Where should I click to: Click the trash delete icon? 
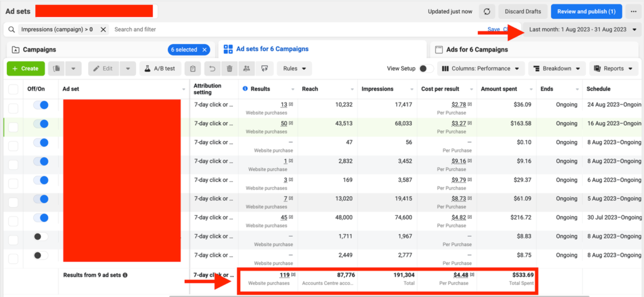click(x=230, y=69)
